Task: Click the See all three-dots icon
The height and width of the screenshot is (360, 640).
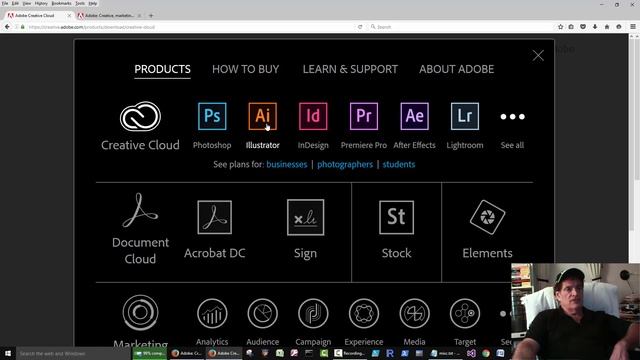Action: 512,117
